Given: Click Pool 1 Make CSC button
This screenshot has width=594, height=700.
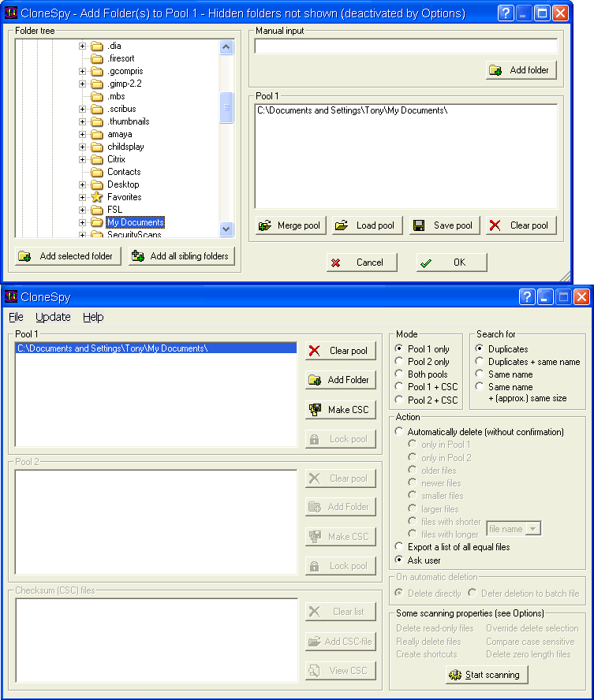Looking at the screenshot, I should point(341,410).
